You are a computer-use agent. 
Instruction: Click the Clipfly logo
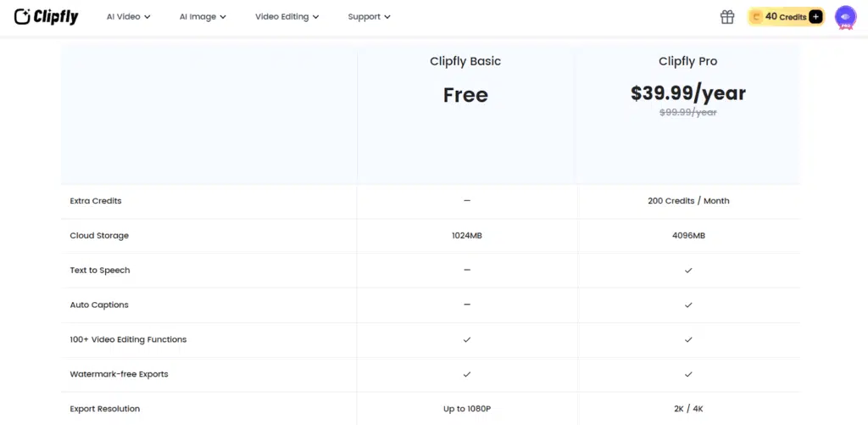[x=47, y=17]
